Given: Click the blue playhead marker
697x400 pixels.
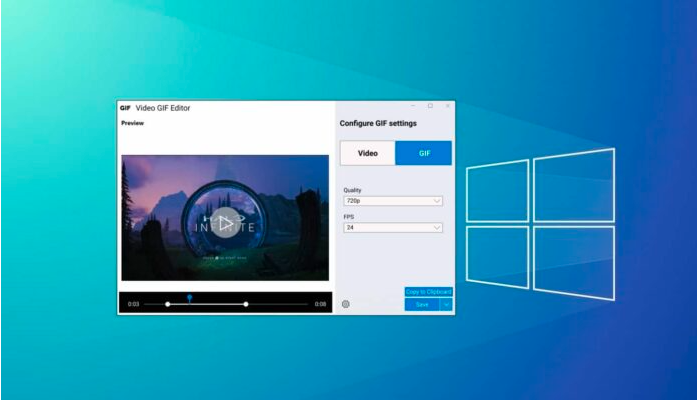Looking at the screenshot, I should pos(190,298).
